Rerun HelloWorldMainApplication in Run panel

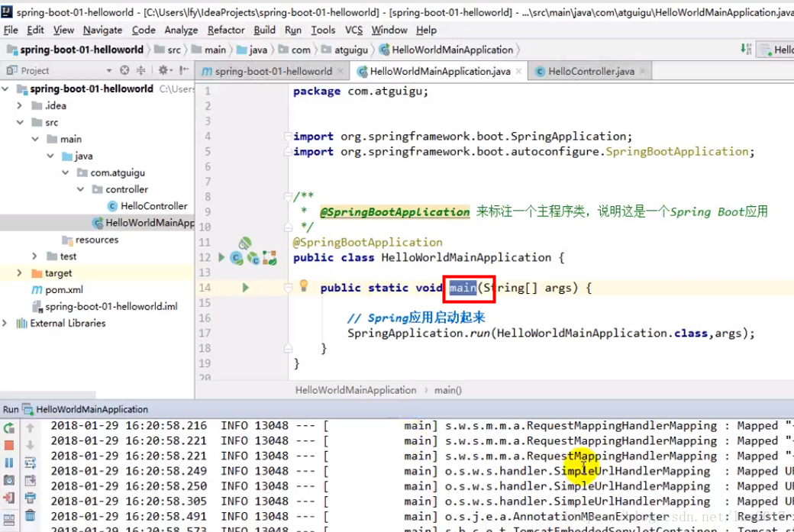tap(9, 428)
